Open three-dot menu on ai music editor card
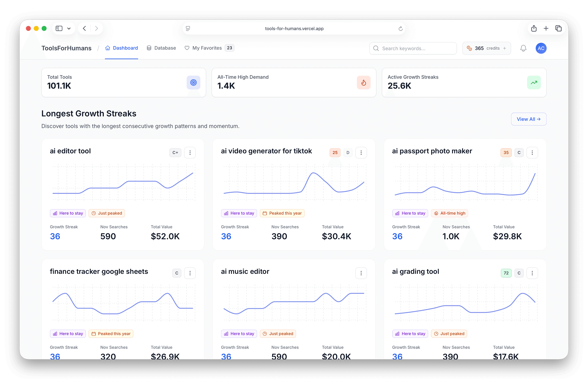Image resolution: width=588 pixels, height=379 pixels. [x=361, y=273]
